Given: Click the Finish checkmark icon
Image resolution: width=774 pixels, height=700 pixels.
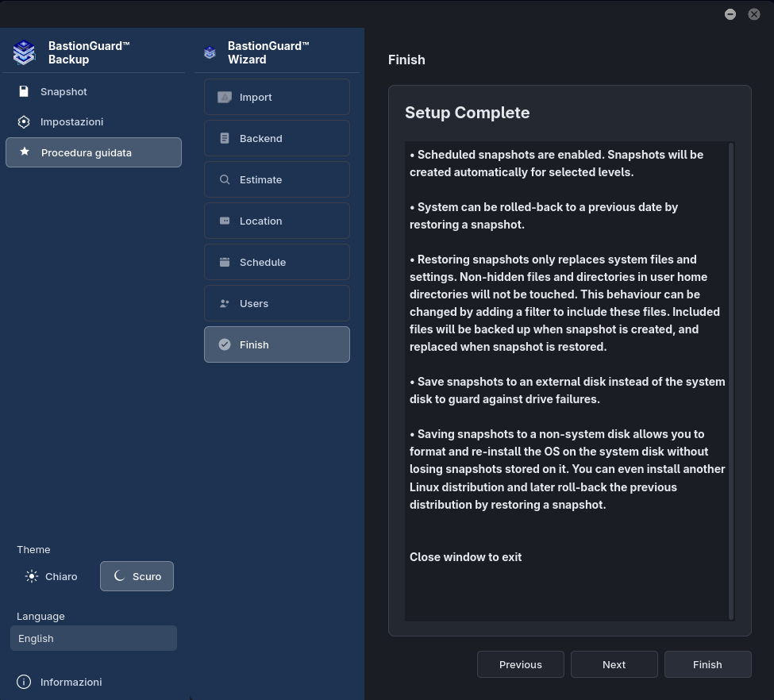Looking at the screenshot, I should [x=225, y=344].
